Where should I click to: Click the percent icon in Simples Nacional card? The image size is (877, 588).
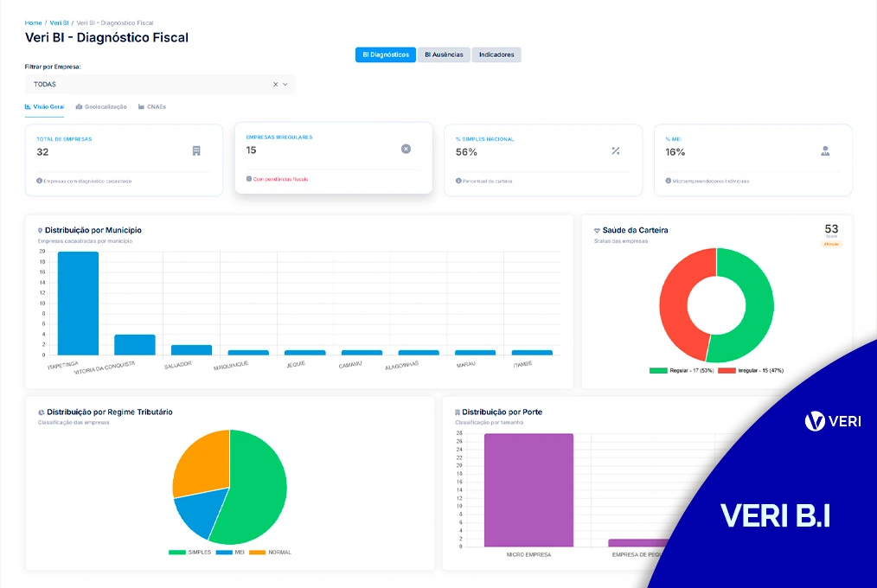[x=616, y=150]
